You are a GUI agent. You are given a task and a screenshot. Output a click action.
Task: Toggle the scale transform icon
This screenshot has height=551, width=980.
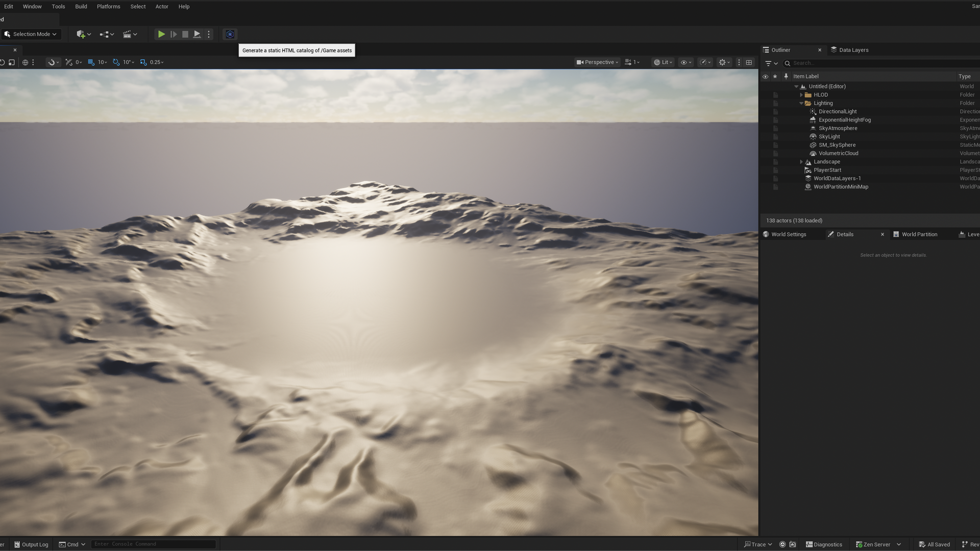[x=11, y=62]
